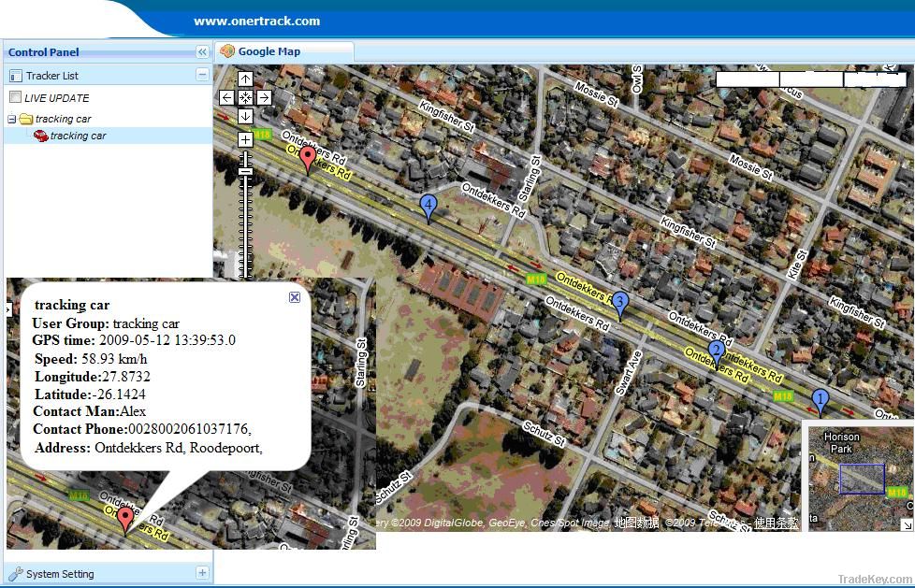Viewport: 915px width, 588px height.
Task: Click the overview minimap collapse arrow
Action: (907, 524)
